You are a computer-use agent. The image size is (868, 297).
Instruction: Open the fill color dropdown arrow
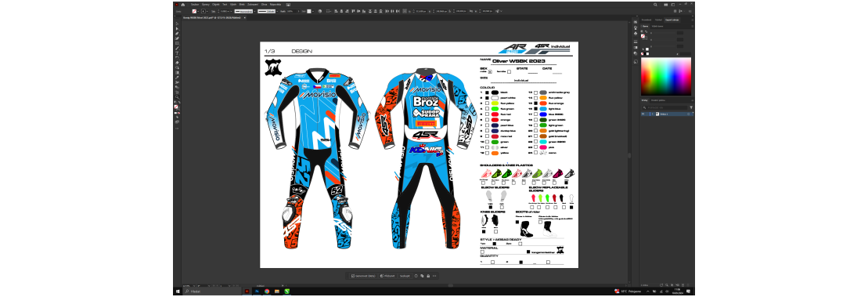click(198, 11)
